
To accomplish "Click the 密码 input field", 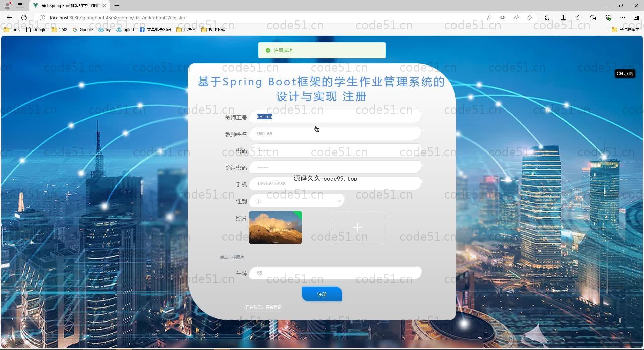I will [335, 150].
